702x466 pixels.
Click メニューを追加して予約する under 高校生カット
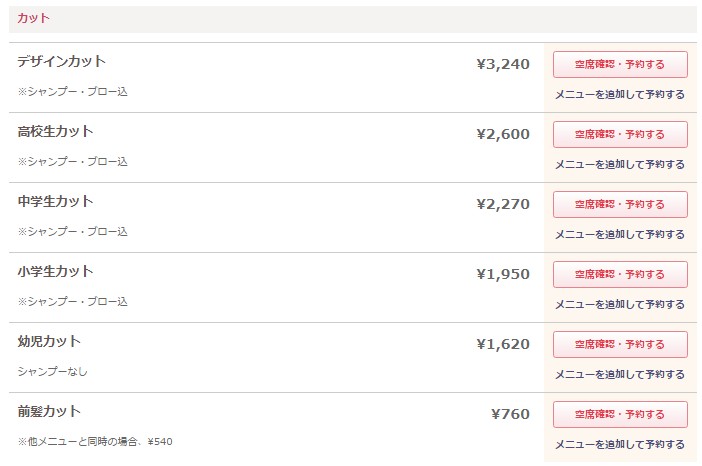[620, 165]
